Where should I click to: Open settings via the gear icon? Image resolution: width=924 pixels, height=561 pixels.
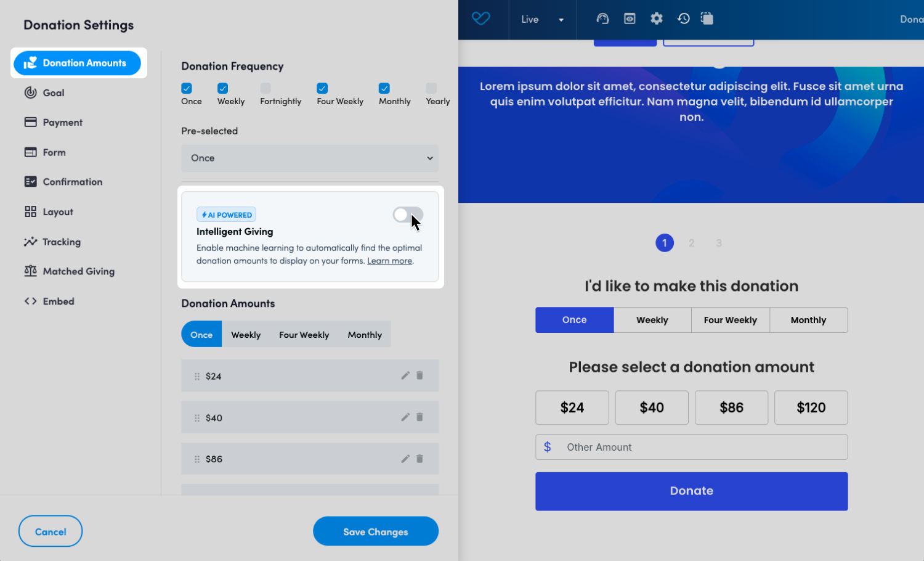point(657,18)
